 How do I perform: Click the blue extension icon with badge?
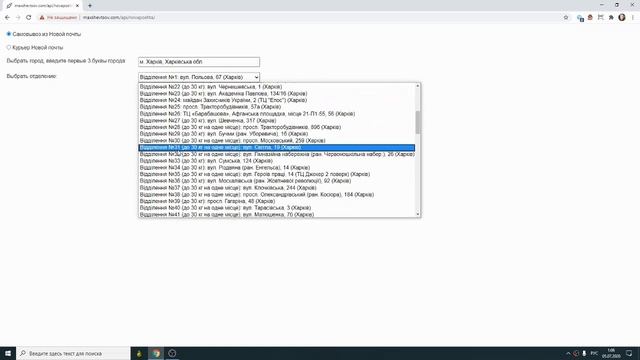point(580,18)
